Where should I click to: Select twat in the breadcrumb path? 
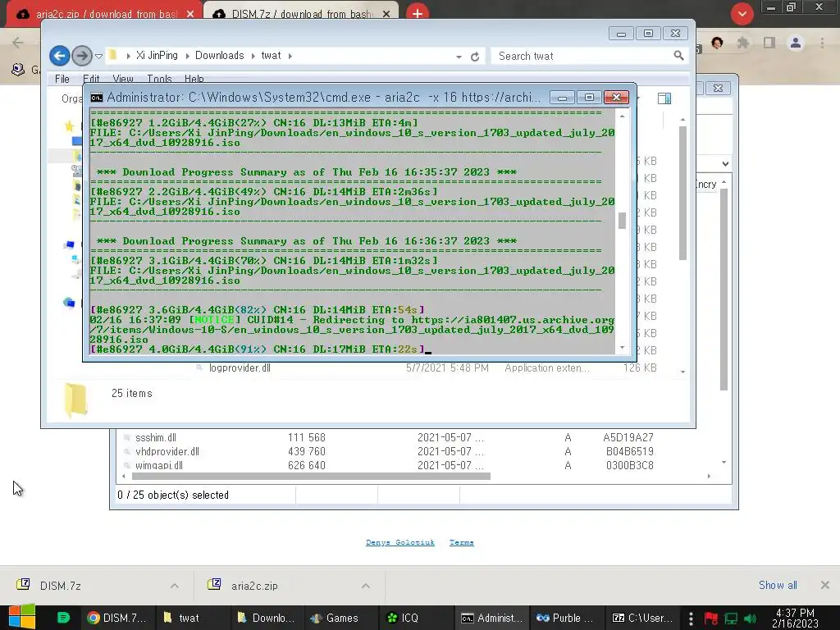pos(271,55)
